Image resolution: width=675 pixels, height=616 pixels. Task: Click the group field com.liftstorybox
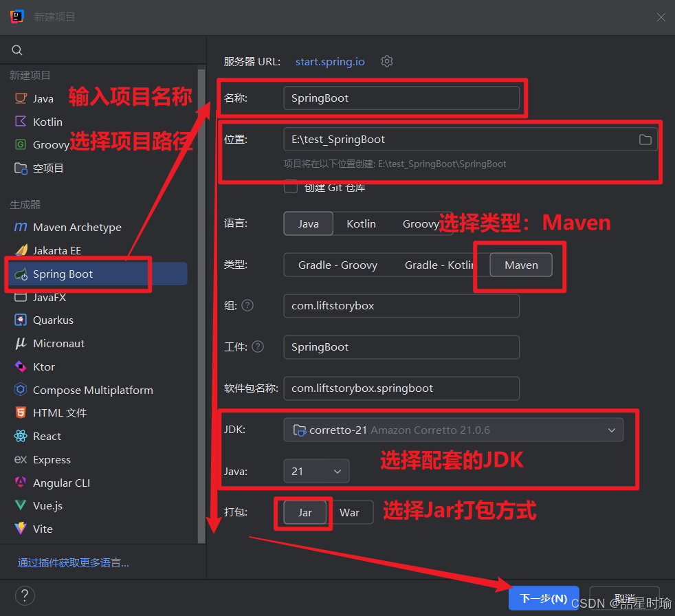point(401,306)
